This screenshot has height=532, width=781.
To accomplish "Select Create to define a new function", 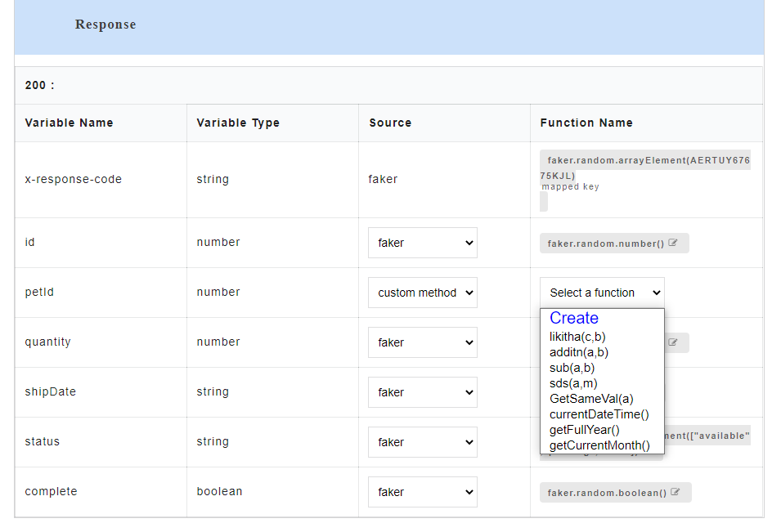I will [x=573, y=318].
